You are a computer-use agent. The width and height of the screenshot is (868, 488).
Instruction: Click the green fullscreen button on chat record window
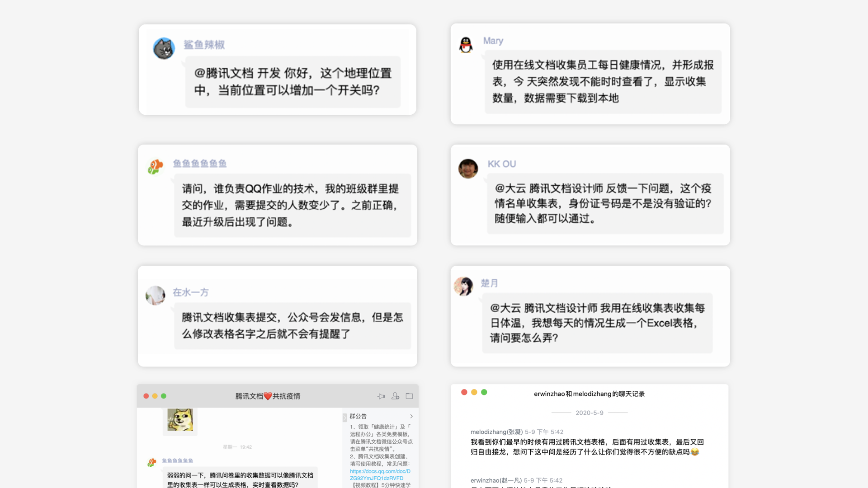[x=484, y=392]
